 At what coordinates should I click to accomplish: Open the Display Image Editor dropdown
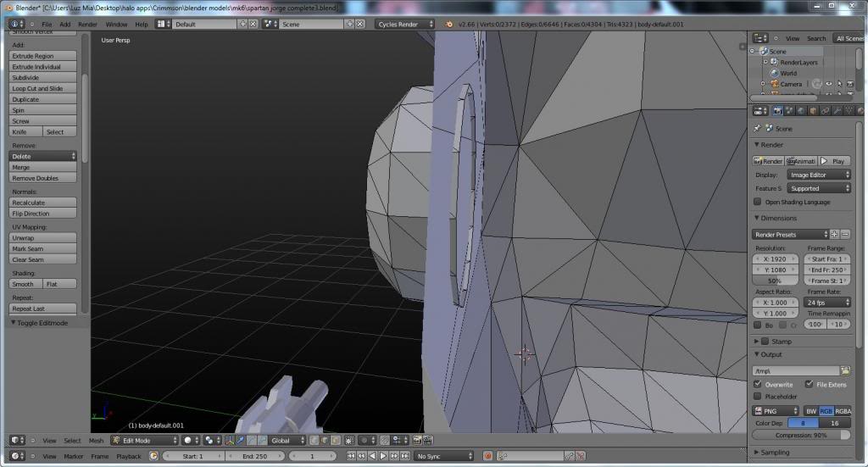click(x=818, y=175)
